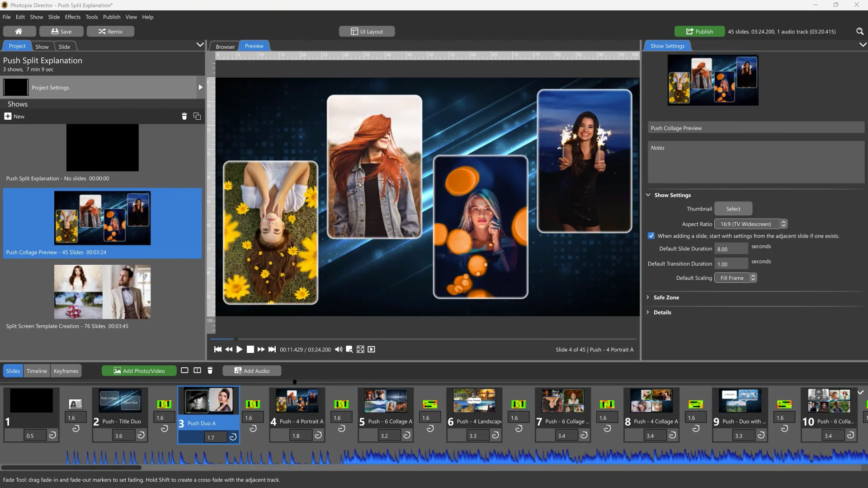This screenshot has height=488, width=868.
Task: Toggle 'start with settings from adjacent slide' checkbox
Action: (x=651, y=235)
